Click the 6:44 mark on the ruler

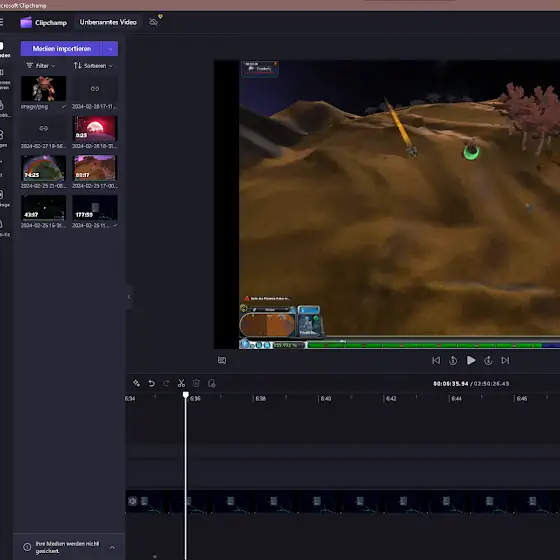click(x=456, y=399)
